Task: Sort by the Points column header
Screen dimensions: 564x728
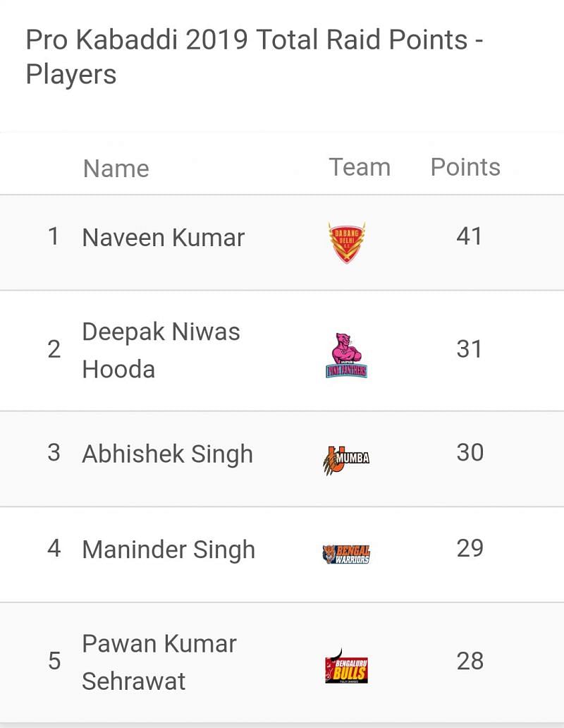Action: pyautogui.click(x=465, y=167)
